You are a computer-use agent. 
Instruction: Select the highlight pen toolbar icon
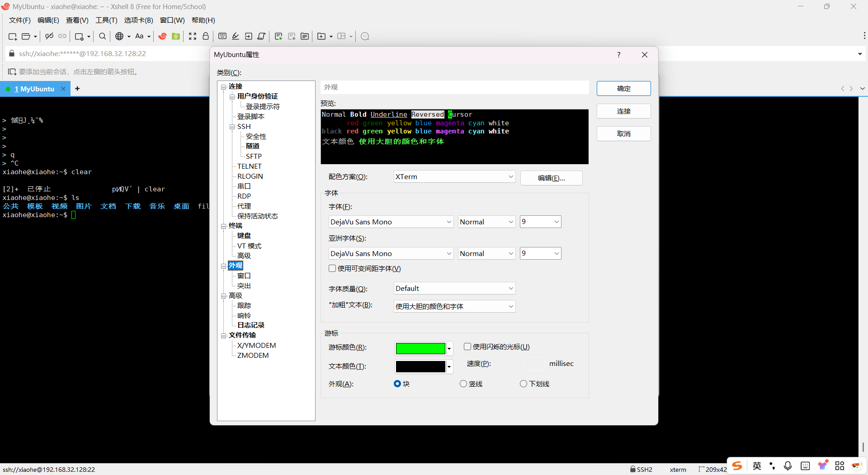[x=235, y=36]
